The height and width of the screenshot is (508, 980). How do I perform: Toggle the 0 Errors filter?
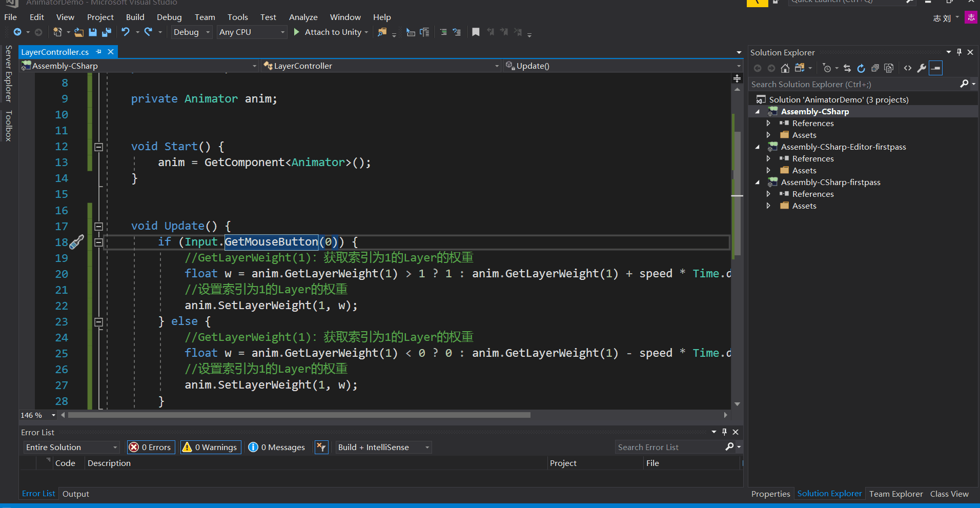point(150,448)
